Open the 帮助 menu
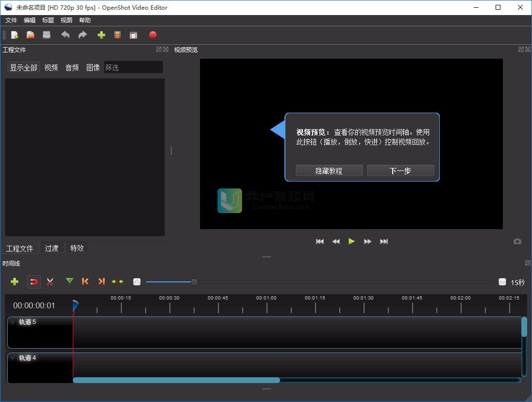 click(85, 20)
